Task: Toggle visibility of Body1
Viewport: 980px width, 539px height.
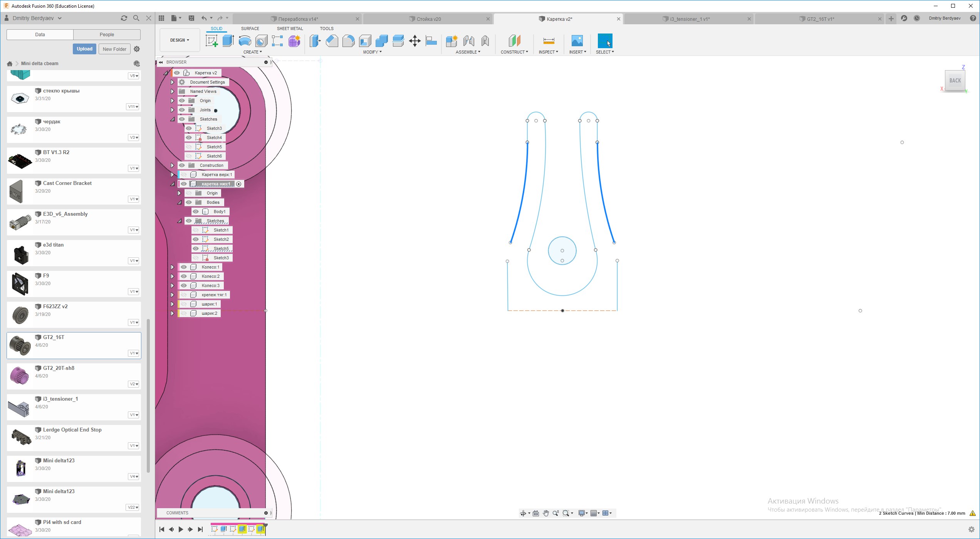Action: (196, 212)
